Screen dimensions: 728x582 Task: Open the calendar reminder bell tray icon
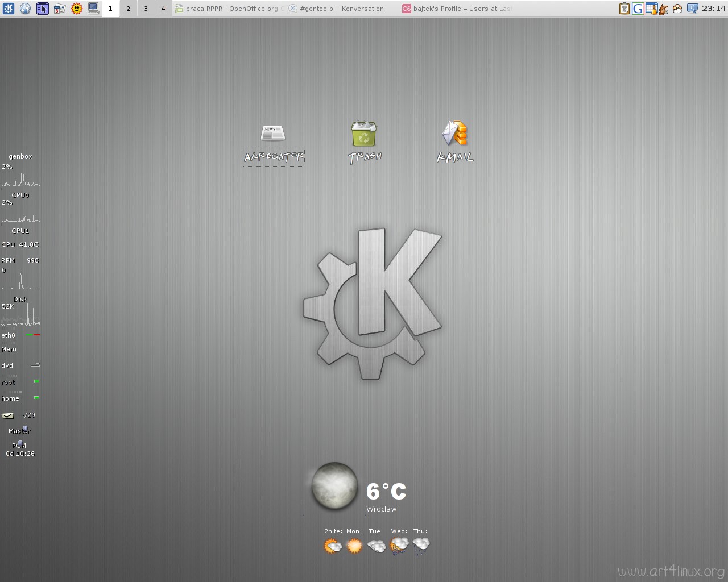[x=651, y=9]
